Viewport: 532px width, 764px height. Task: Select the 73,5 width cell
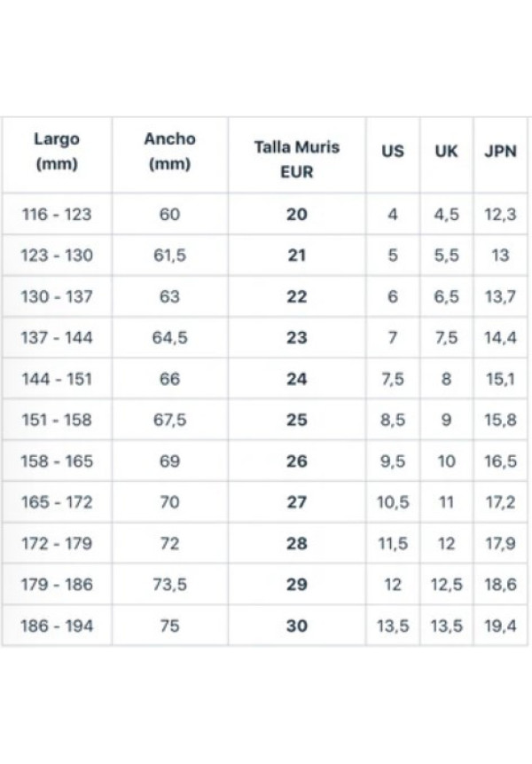tap(169, 585)
